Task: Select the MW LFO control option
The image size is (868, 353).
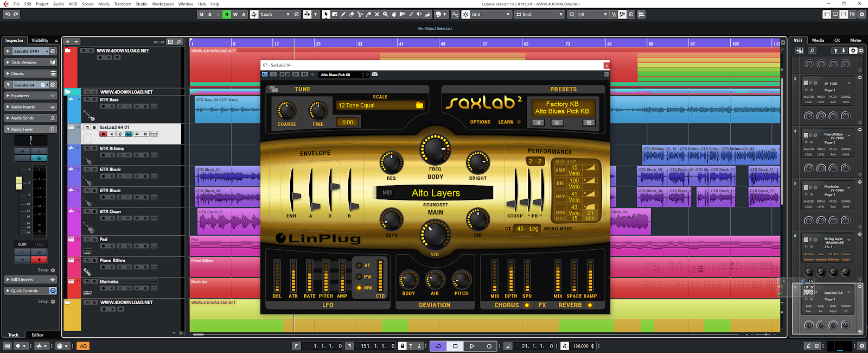Action: pyautogui.click(x=359, y=288)
